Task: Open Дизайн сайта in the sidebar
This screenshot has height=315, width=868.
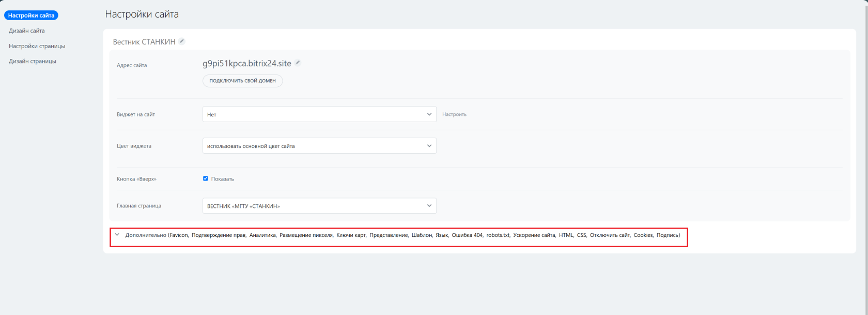Action: [x=27, y=31]
